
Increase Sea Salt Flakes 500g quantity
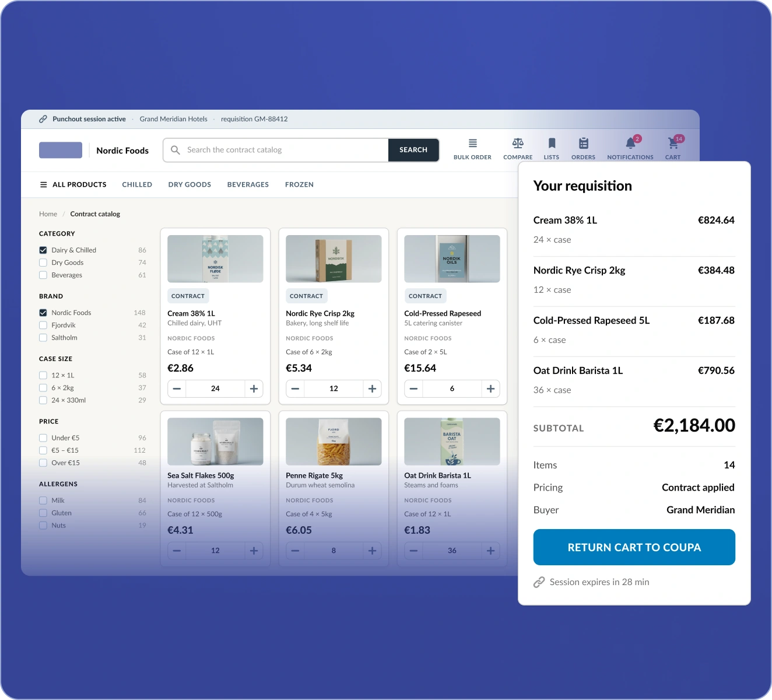point(254,551)
